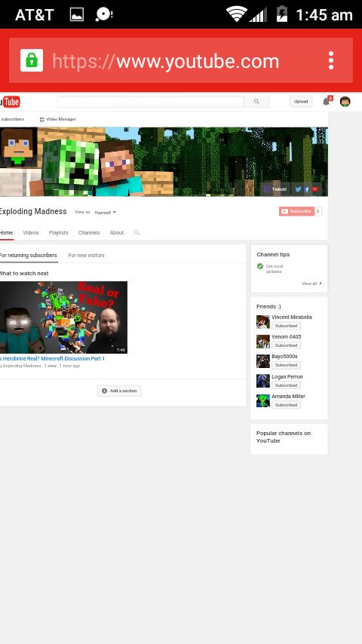Click the search magnifier button
Screen dimensions: 362x644
[257, 102]
